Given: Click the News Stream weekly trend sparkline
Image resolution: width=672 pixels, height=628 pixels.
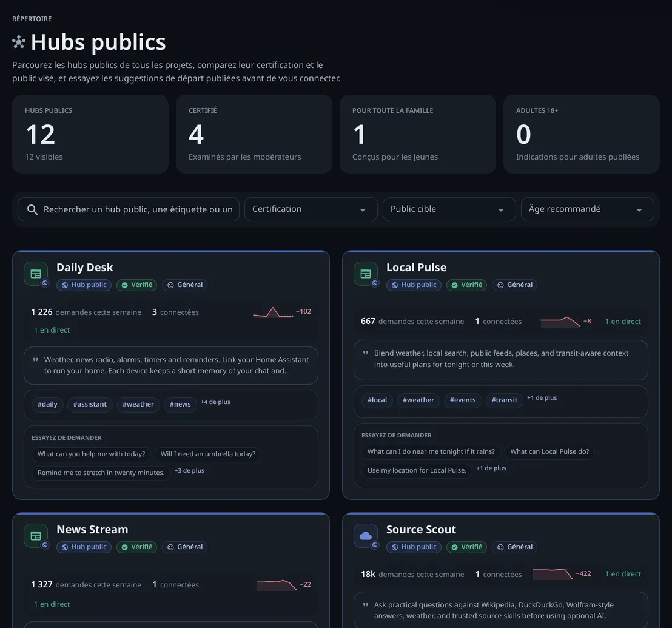Looking at the screenshot, I should click(x=277, y=585).
